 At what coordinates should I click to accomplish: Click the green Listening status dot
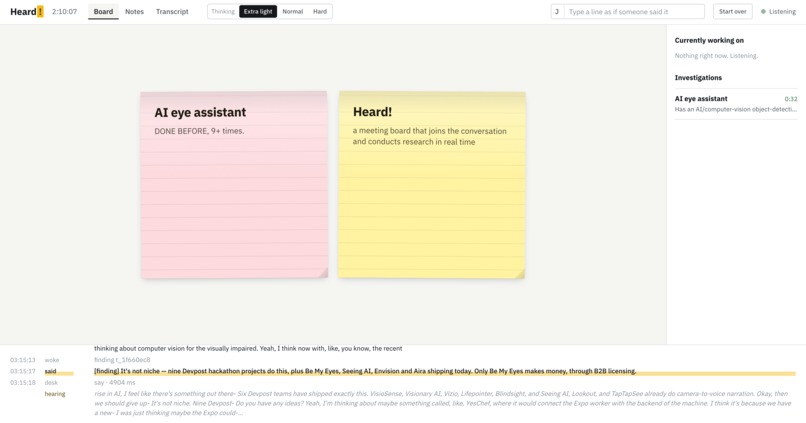click(x=763, y=11)
